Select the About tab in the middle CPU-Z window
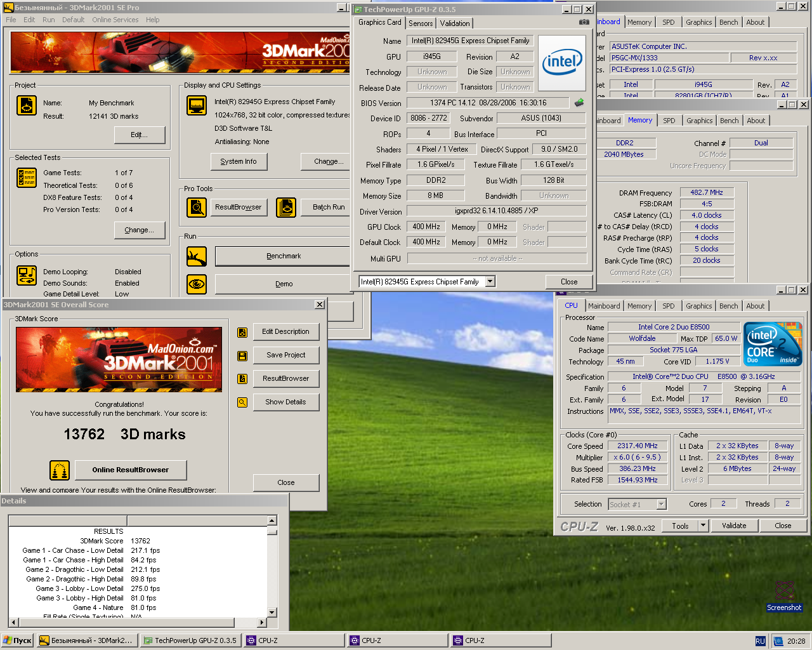 [756, 121]
